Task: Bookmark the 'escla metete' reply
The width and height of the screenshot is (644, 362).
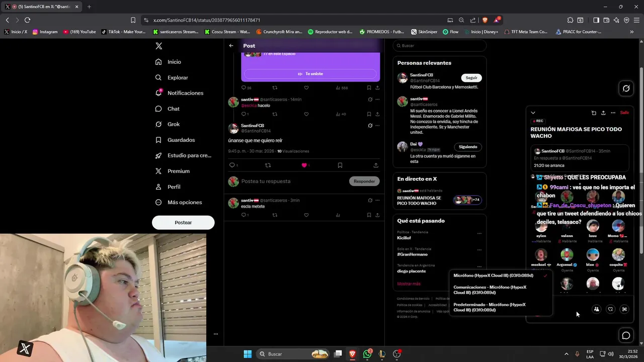Action: click(x=369, y=215)
